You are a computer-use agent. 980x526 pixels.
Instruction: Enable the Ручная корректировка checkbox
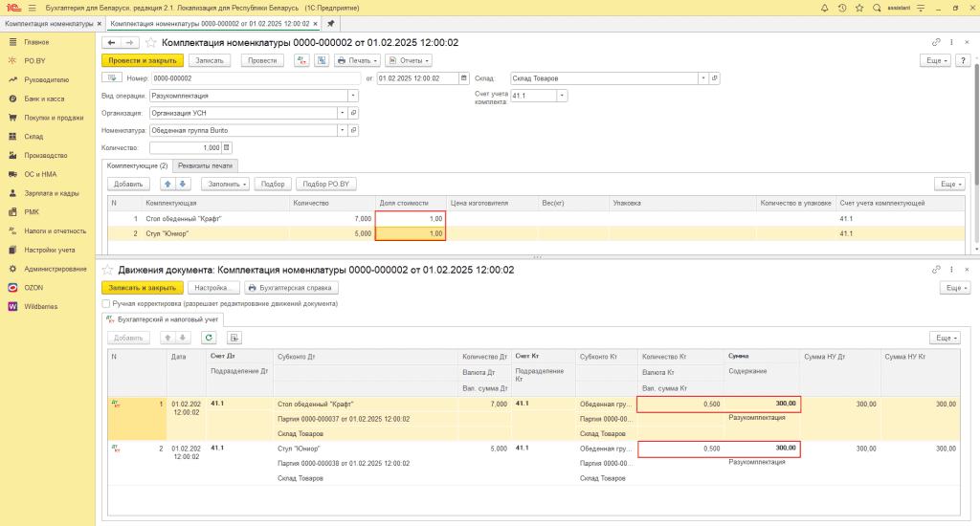point(106,303)
